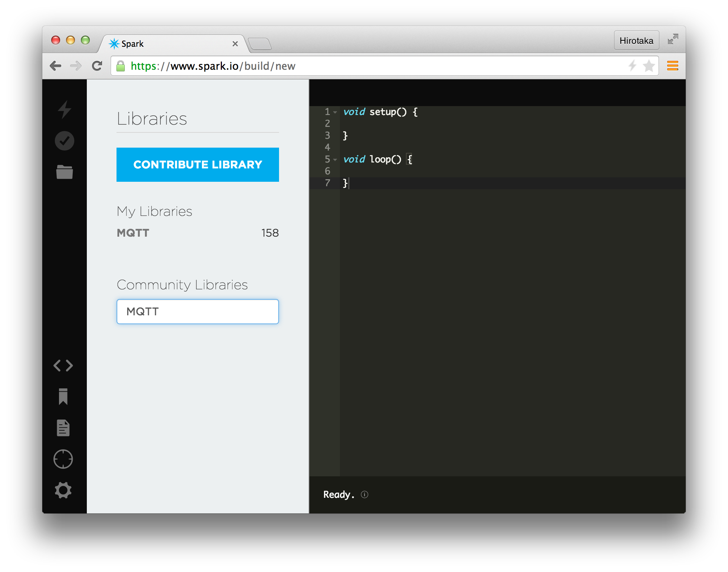
Task: Click the 'void loop() {' code line
Action: 378,160
